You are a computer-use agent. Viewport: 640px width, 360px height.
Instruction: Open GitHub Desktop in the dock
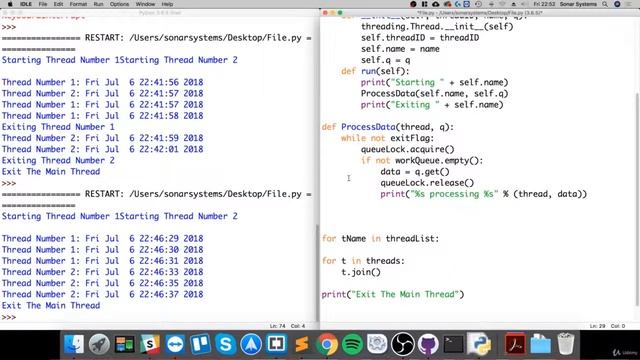pos(428,344)
